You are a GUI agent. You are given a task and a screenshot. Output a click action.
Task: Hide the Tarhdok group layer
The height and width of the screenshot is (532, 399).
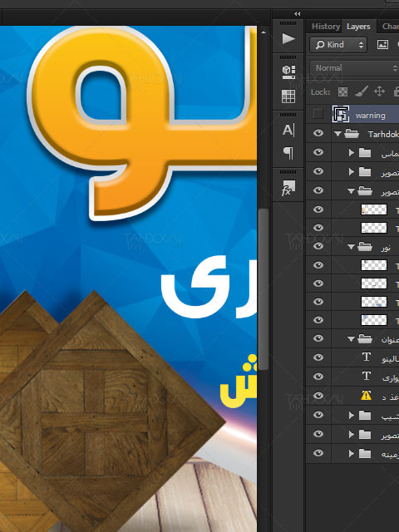pyautogui.click(x=318, y=133)
